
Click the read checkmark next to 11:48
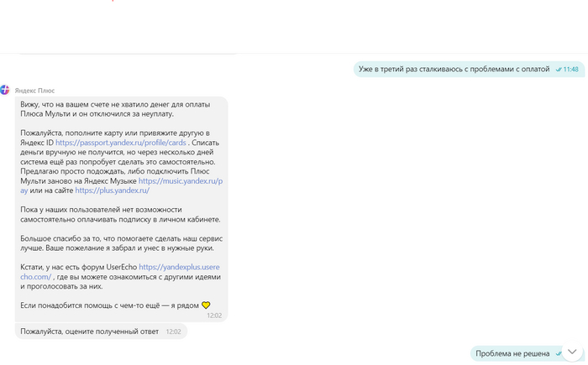pos(559,70)
